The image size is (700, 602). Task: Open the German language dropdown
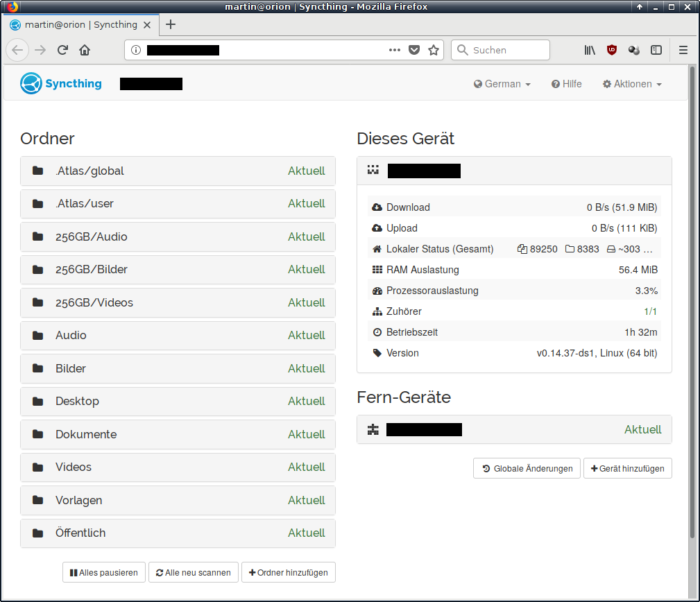502,84
